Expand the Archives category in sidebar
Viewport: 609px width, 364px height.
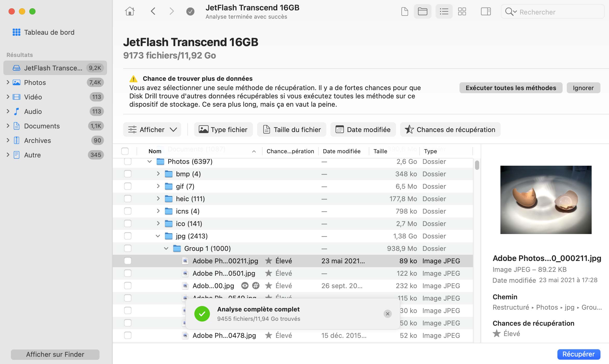tap(8, 140)
